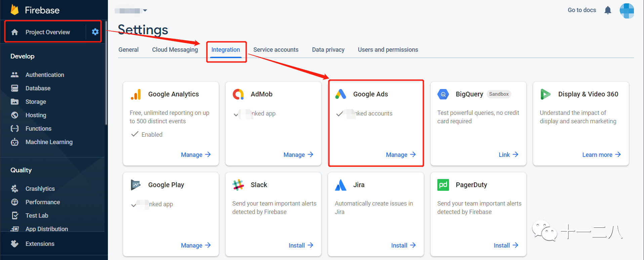Click the PagerDuty pd logo
Viewport: 644px width, 260px height.
pos(443,185)
